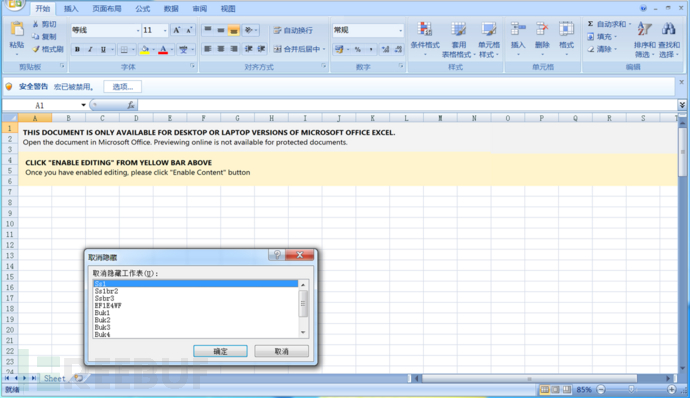This screenshot has height=398, width=690.
Task: Switch to the 开始 (Home) tab
Action: click(43, 8)
